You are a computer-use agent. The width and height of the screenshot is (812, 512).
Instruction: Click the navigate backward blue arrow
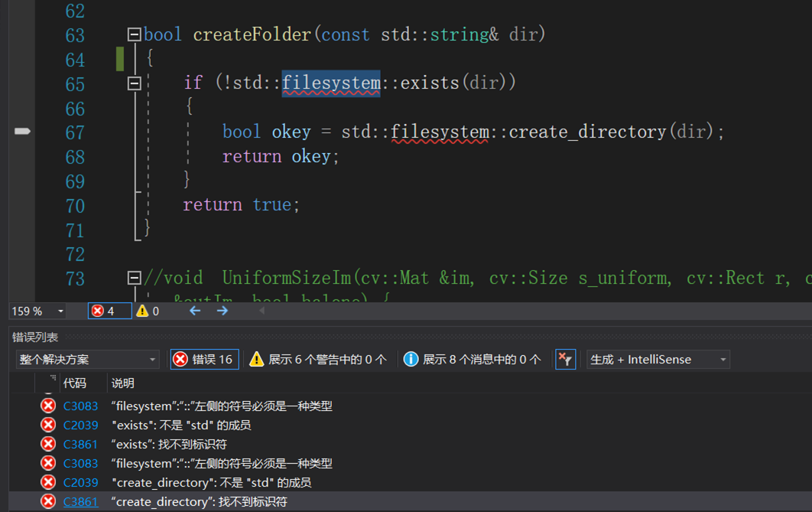pos(195,311)
